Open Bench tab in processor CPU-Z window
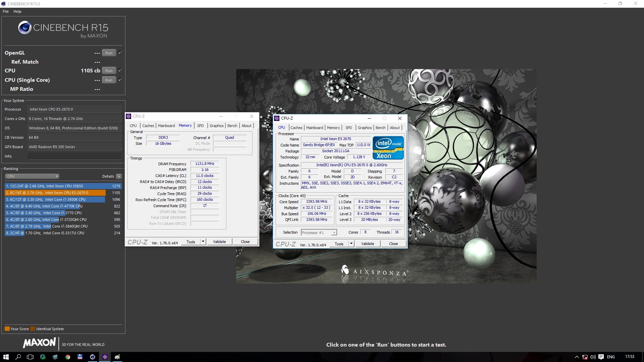This screenshot has height=362, width=644. [x=380, y=128]
